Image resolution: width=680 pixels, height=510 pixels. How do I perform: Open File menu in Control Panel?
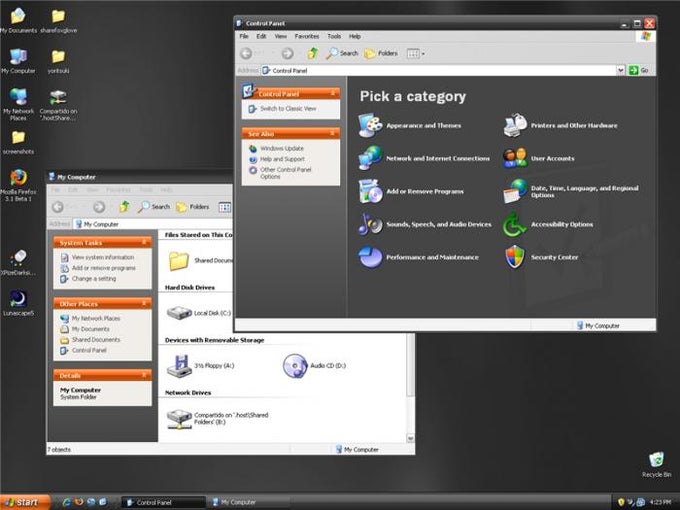[x=244, y=36]
